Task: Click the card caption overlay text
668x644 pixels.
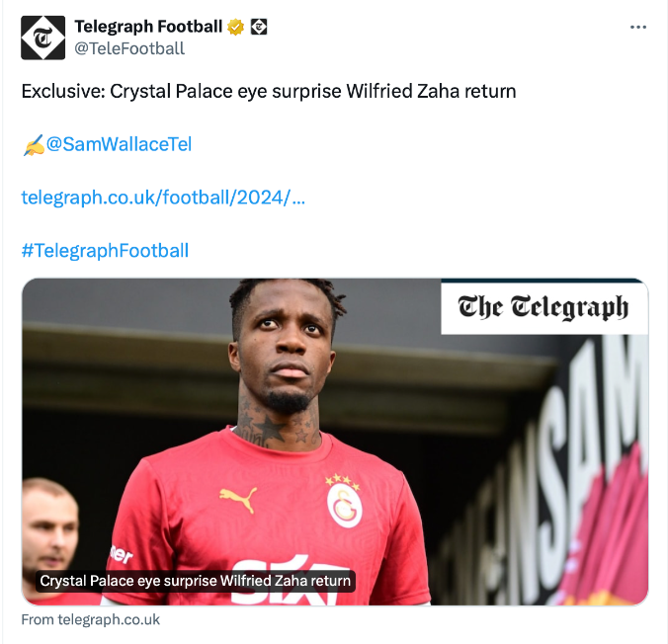Action: [195, 581]
